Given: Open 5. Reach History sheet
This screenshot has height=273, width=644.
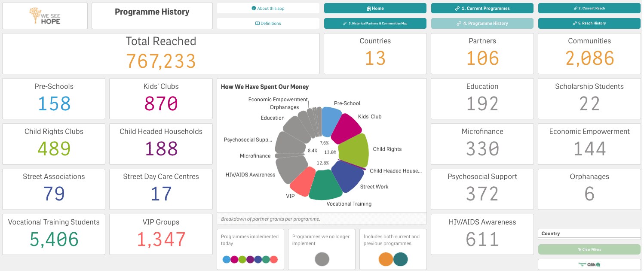Looking at the screenshot, I should click(x=589, y=23).
